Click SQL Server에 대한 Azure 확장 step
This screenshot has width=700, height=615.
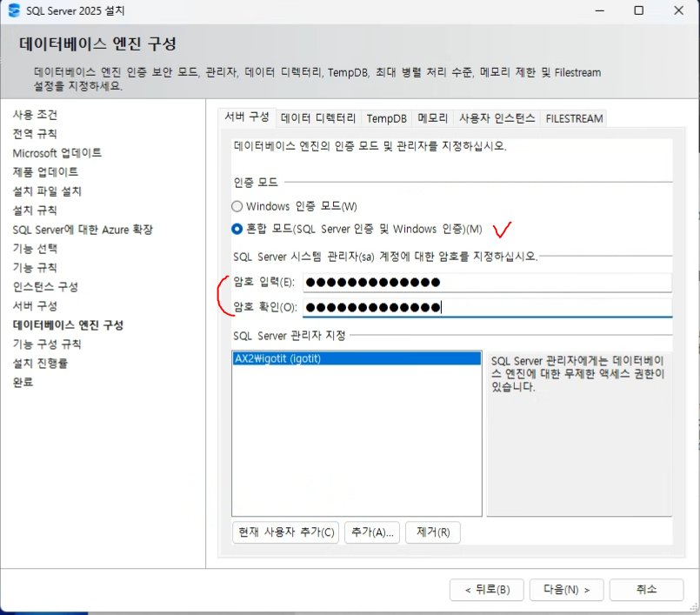pyautogui.click(x=83, y=230)
